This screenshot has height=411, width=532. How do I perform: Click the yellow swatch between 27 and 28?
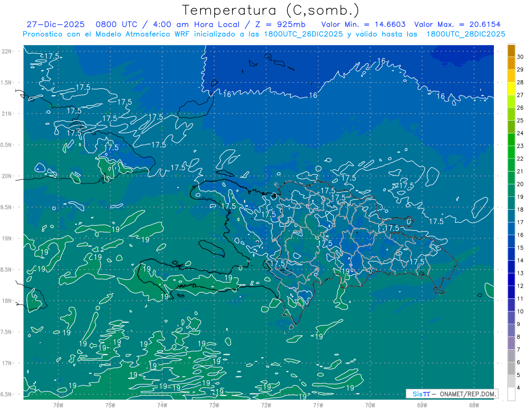(511, 89)
